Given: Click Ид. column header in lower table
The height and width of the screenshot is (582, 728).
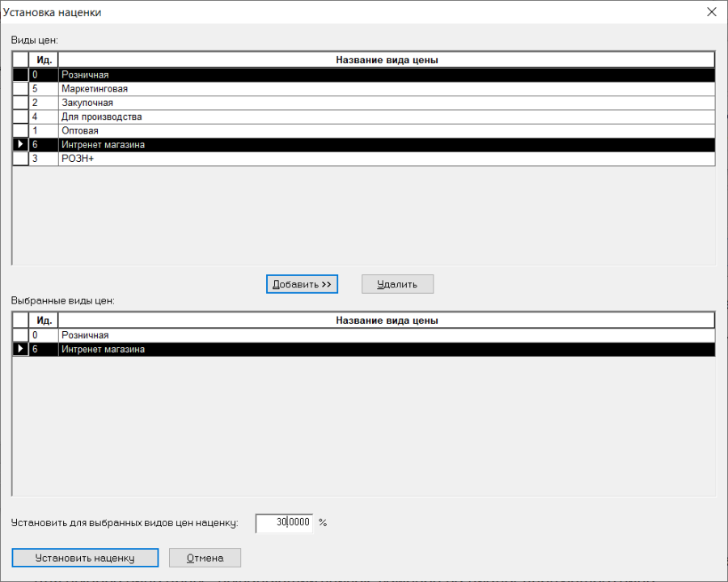Looking at the screenshot, I should pyautogui.click(x=44, y=321).
